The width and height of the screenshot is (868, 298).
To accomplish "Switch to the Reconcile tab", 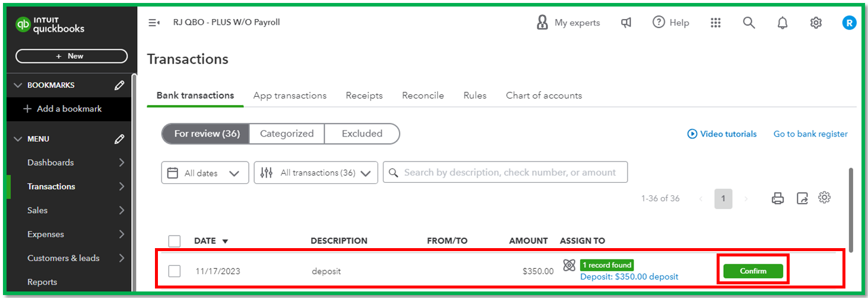I will (423, 96).
